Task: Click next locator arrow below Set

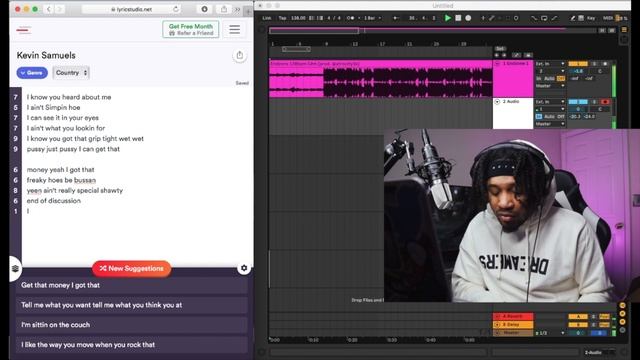Action: click(x=504, y=55)
